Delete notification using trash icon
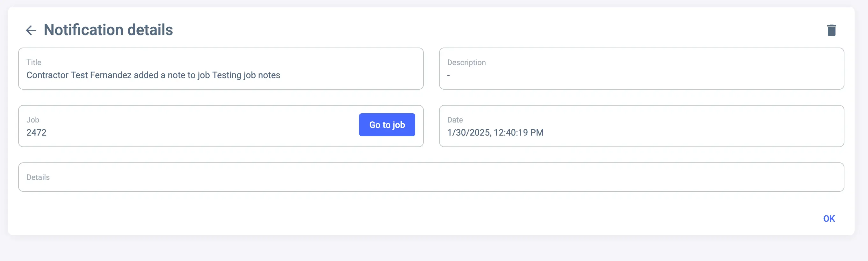The height and width of the screenshot is (261, 868). click(831, 30)
